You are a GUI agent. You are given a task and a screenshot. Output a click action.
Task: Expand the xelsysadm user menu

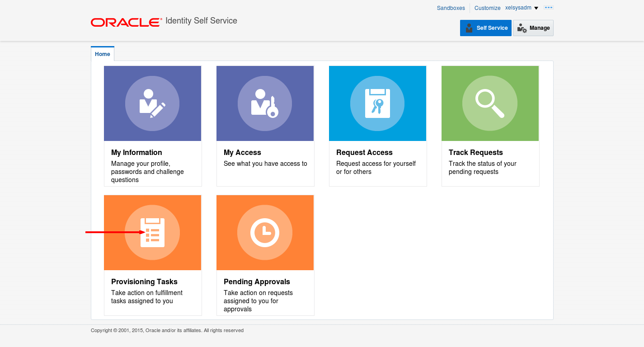click(536, 8)
